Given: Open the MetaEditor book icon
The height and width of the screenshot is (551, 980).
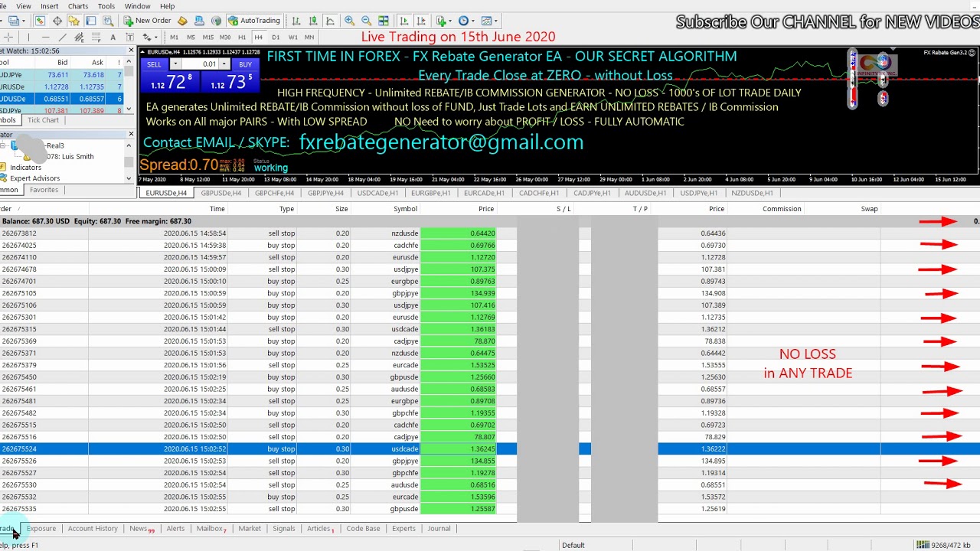Looking at the screenshot, I should (x=182, y=21).
